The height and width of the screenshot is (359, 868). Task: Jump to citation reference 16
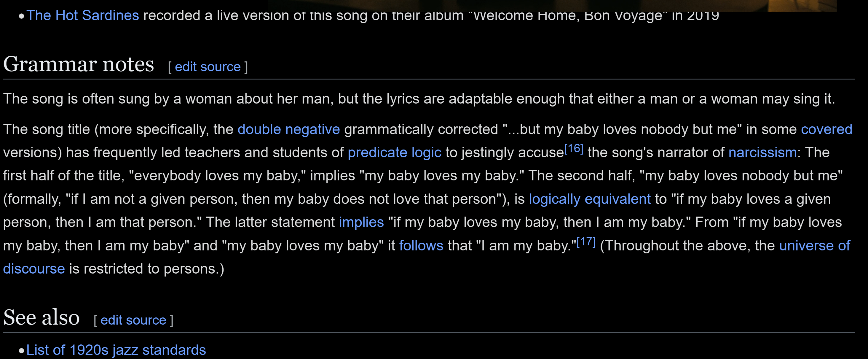574,149
